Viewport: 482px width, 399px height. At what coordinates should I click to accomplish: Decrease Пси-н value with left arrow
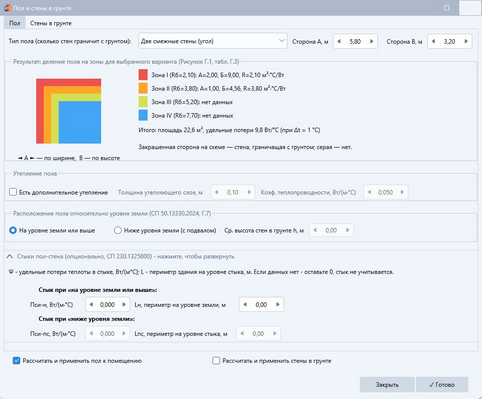click(x=91, y=304)
